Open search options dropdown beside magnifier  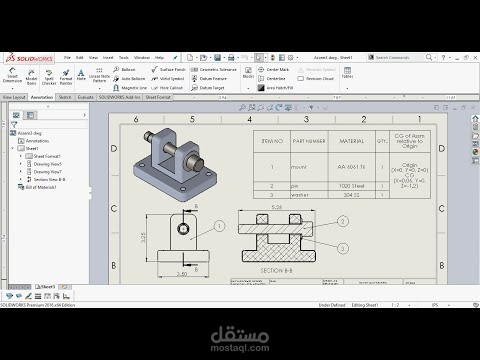click(x=435, y=58)
